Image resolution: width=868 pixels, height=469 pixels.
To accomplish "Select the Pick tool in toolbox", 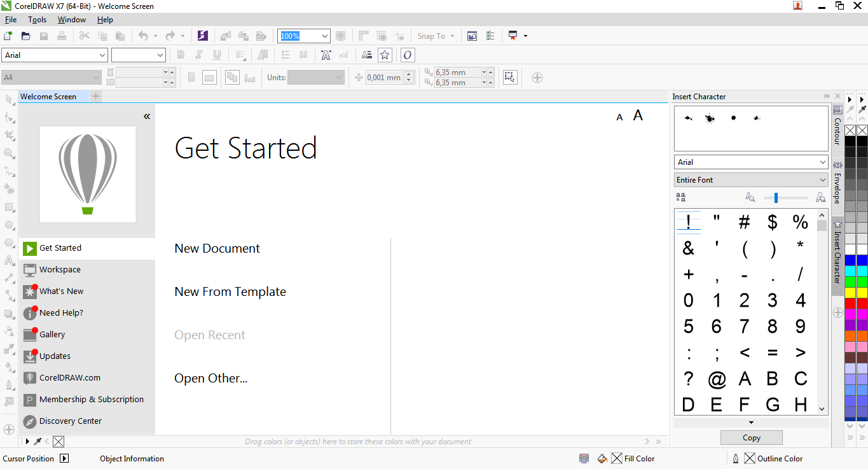I will 10,99.
